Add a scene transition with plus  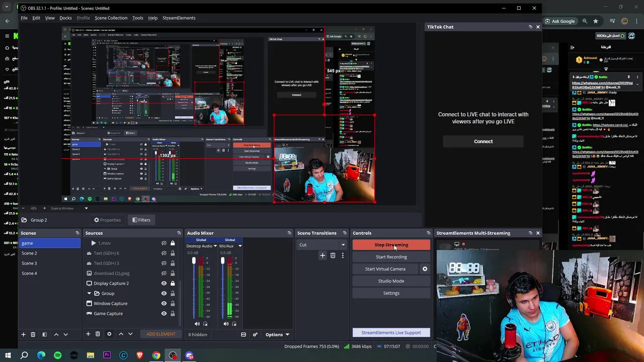[x=323, y=255]
